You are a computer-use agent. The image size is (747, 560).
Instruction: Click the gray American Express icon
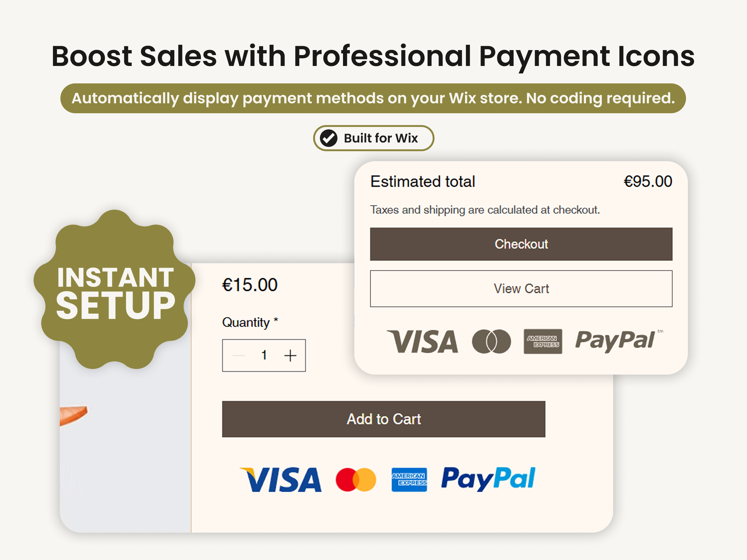(x=543, y=342)
